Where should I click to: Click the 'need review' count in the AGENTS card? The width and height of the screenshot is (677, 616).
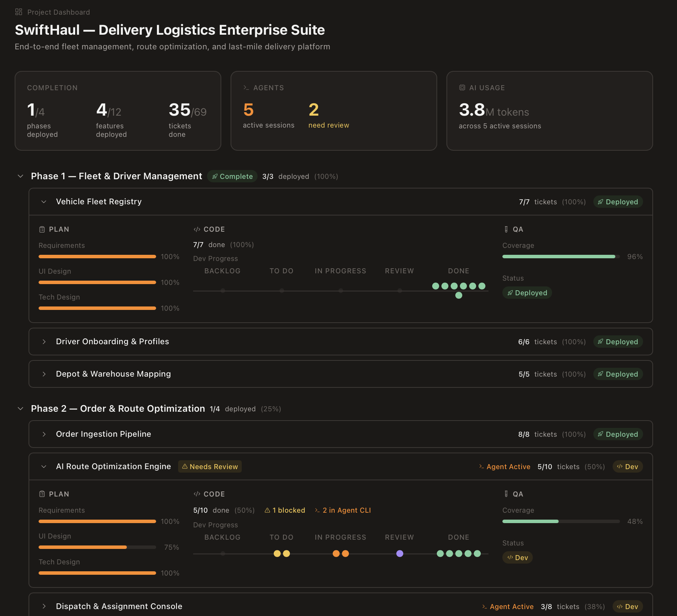(313, 112)
